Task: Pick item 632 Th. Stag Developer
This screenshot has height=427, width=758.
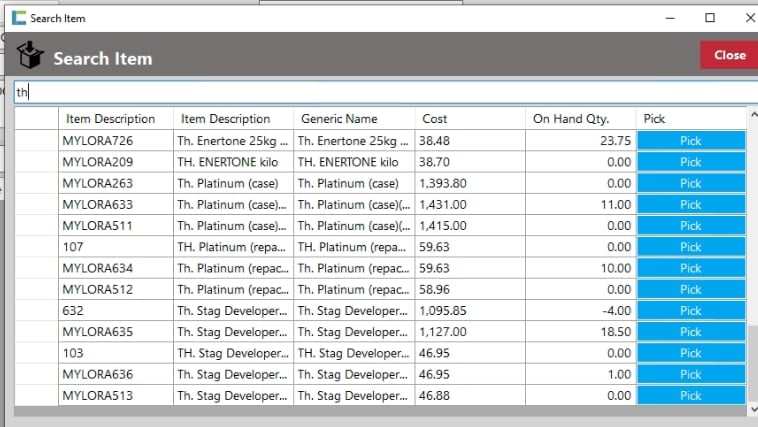Action: (x=690, y=311)
